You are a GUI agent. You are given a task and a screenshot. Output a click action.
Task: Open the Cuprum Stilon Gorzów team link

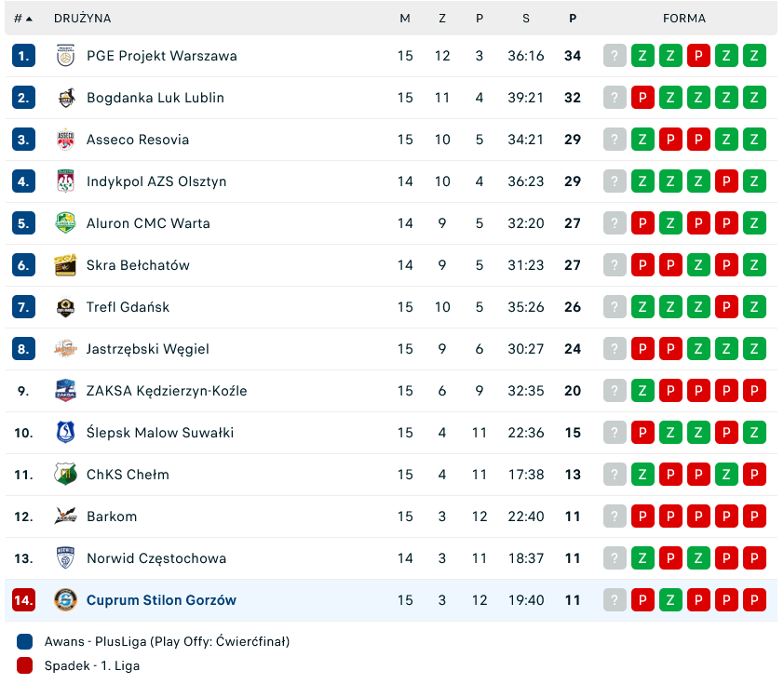161,600
